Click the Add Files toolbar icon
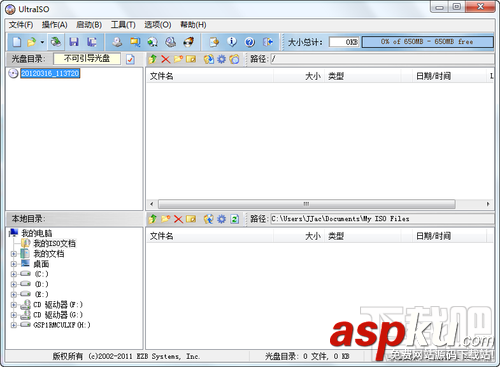The height and width of the screenshot is (367, 500). pos(214,42)
